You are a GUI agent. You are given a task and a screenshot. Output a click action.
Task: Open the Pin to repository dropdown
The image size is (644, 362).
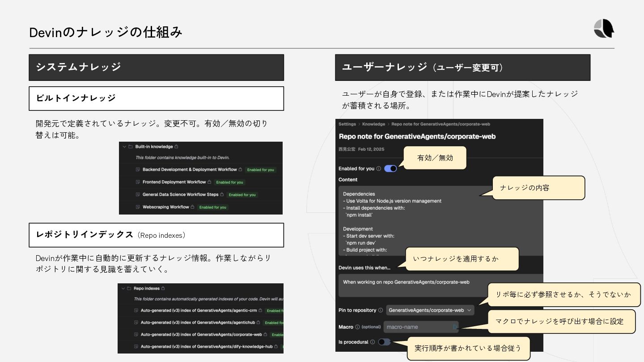(430, 310)
